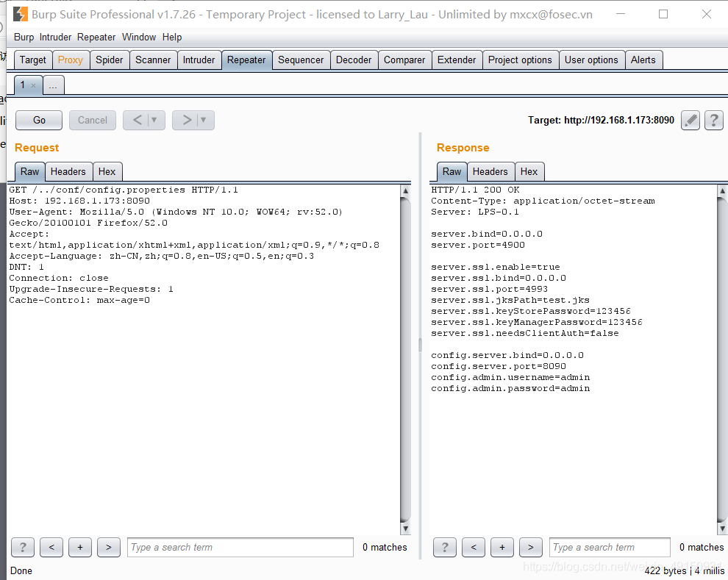Click config.admin.password=admin response line

pos(510,388)
